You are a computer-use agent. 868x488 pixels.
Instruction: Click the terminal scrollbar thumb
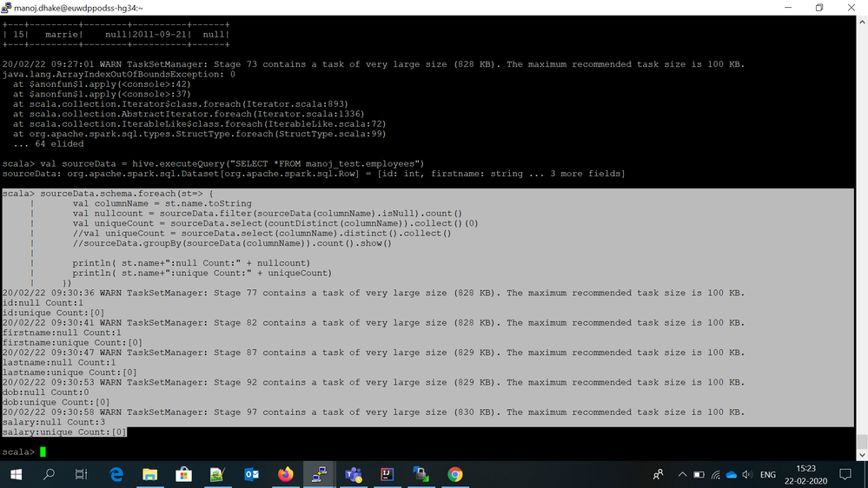[x=862, y=442]
